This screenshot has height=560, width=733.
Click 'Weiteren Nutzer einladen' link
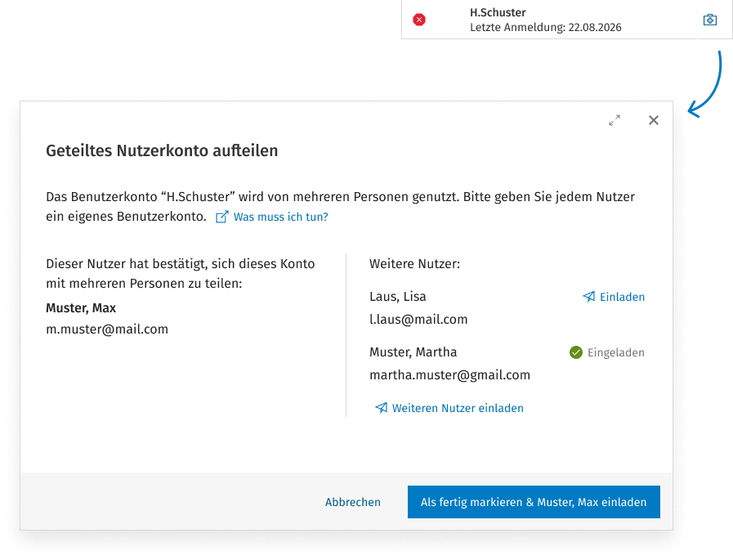coord(449,408)
